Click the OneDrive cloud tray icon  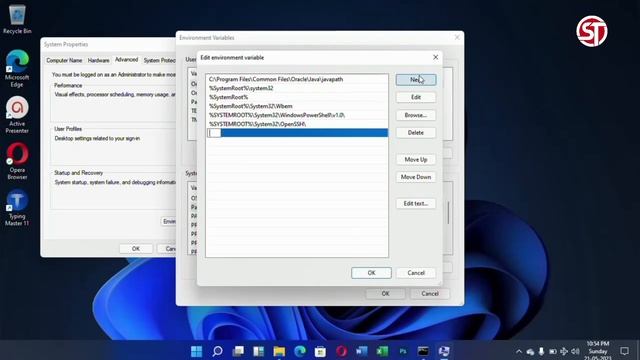pyautogui.click(x=530, y=351)
